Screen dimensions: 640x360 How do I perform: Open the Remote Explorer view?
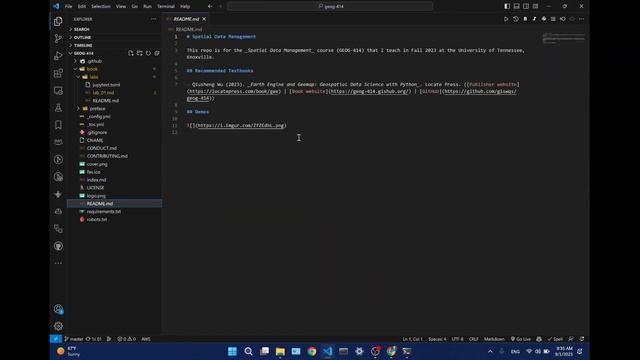(x=58, y=91)
